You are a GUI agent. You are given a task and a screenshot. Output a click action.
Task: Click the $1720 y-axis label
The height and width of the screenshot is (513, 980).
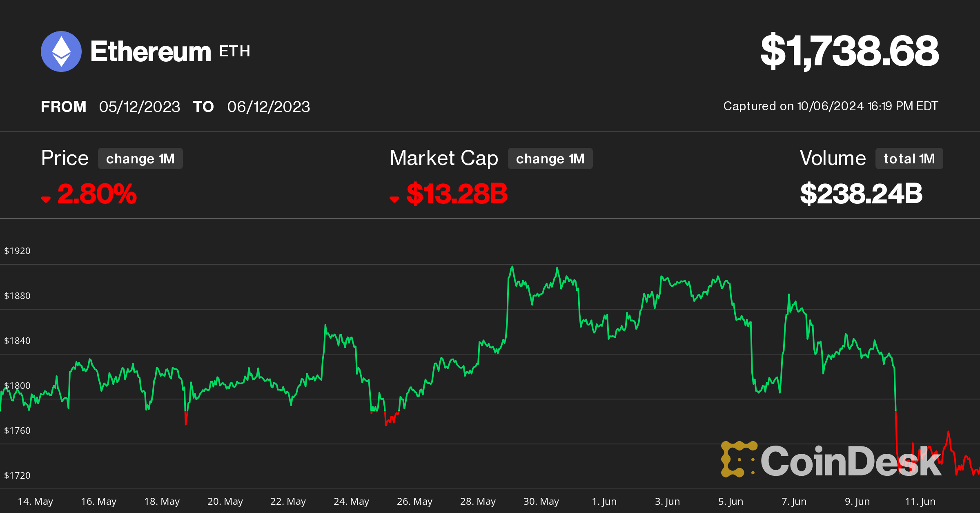coord(17,475)
